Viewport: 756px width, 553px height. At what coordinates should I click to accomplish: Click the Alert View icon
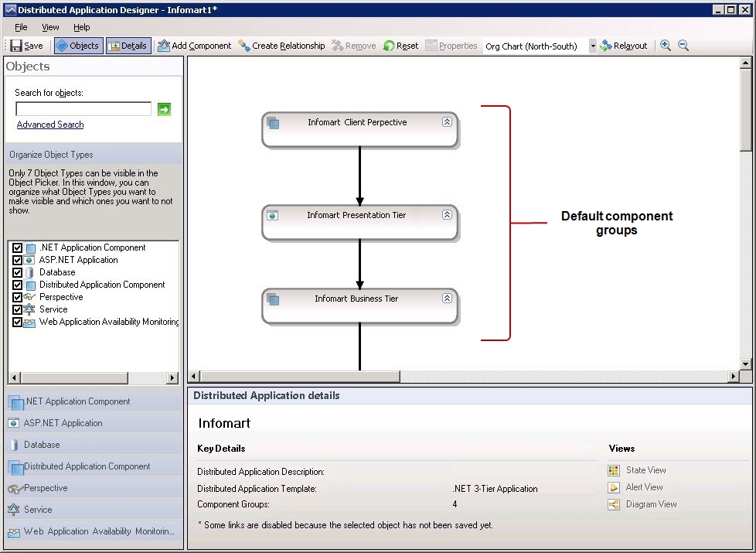point(614,488)
